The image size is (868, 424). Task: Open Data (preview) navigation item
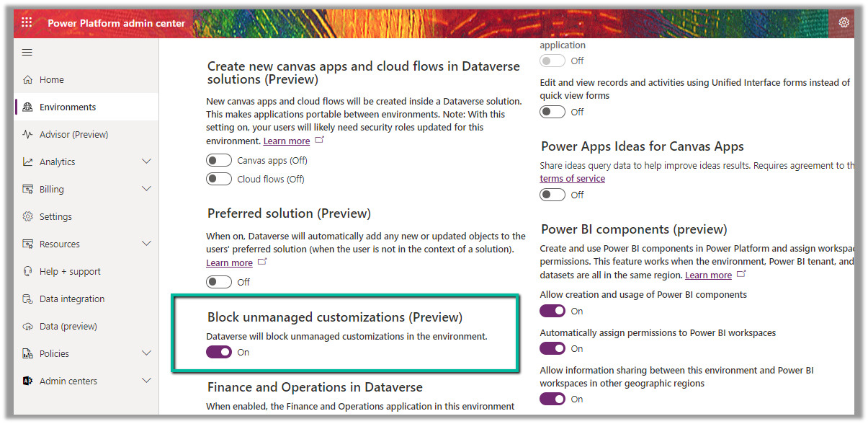(x=68, y=327)
